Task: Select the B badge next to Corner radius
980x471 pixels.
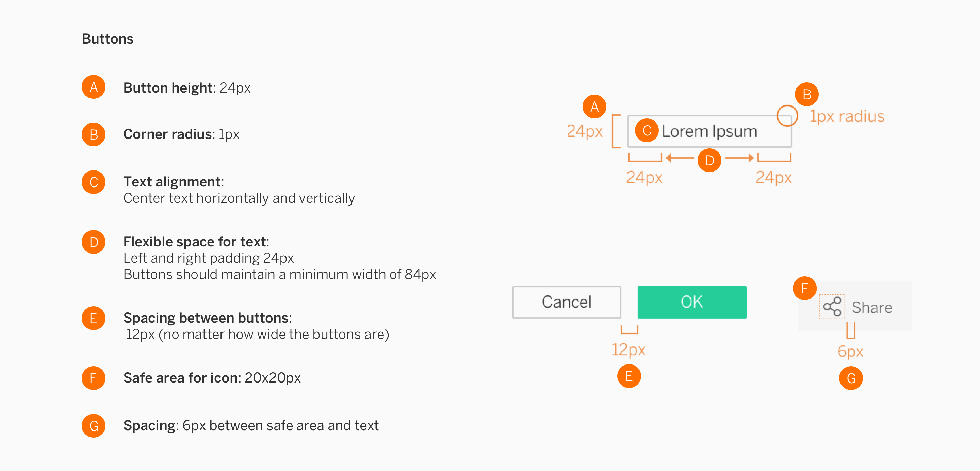Action: [94, 134]
